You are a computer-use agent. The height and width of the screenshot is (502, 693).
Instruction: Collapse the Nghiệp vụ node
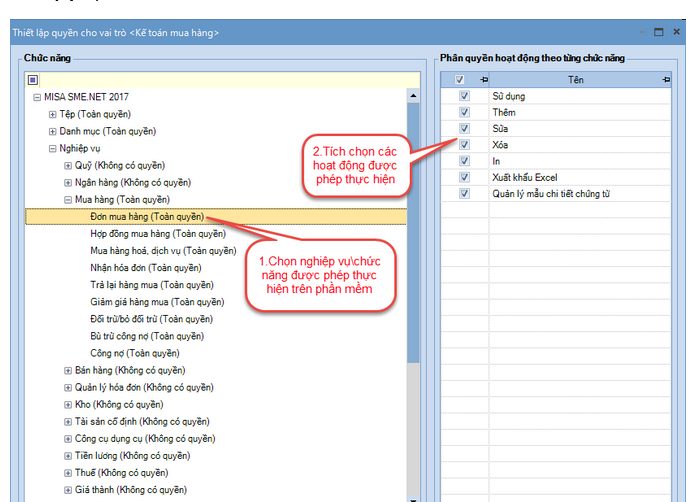point(52,149)
